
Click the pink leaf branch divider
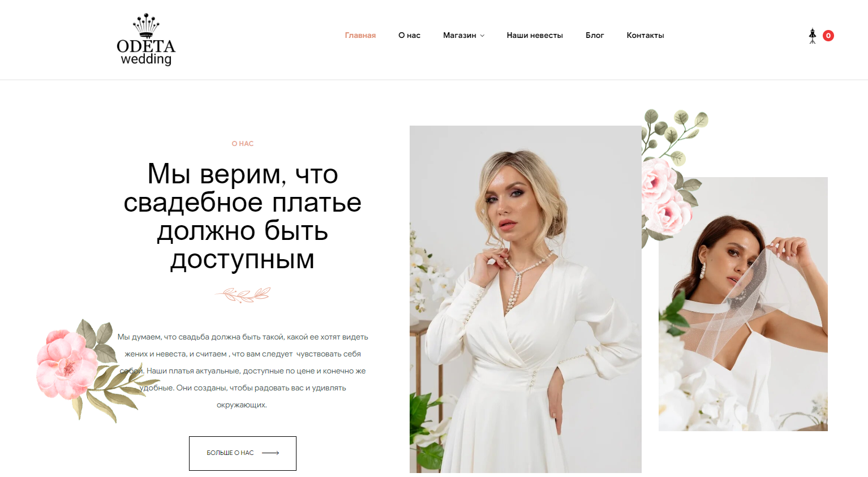click(243, 295)
